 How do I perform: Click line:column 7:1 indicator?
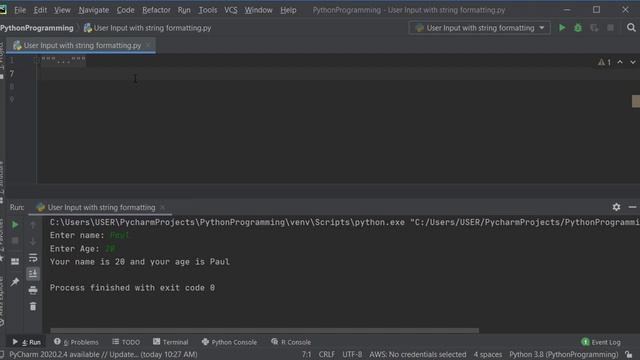pos(307,354)
